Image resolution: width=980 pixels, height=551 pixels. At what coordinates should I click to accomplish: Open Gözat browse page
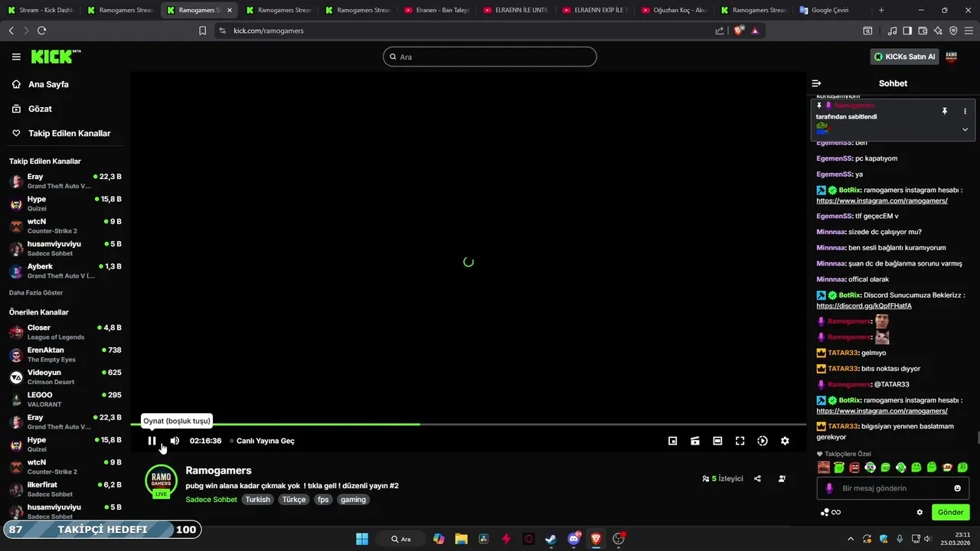pos(40,109)
